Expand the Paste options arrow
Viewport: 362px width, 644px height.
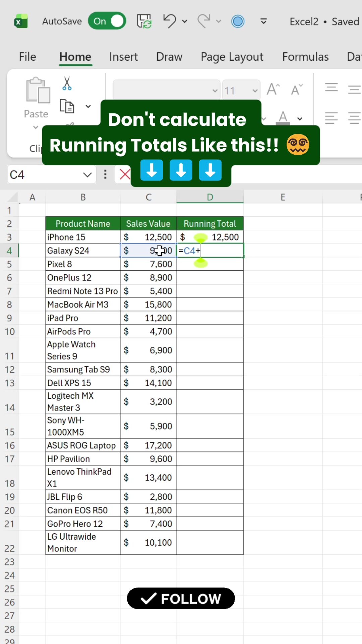[x=36, y=127]
